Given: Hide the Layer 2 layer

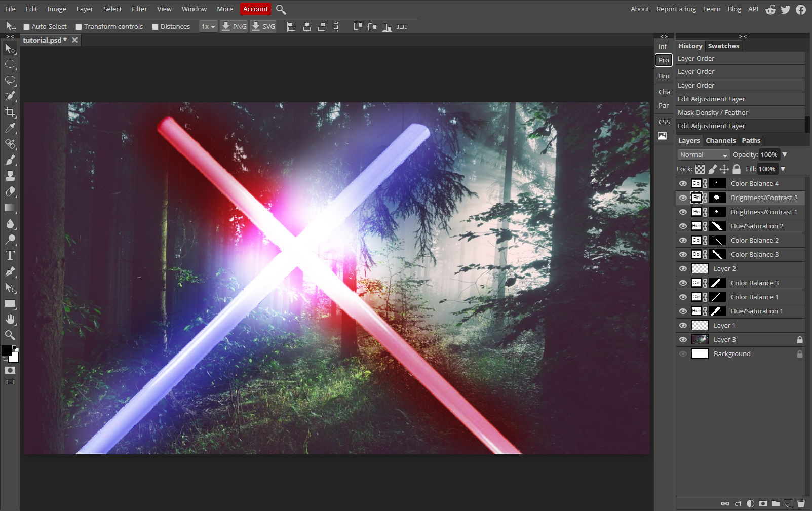Looking at the screenshot, I should (683, 268).
